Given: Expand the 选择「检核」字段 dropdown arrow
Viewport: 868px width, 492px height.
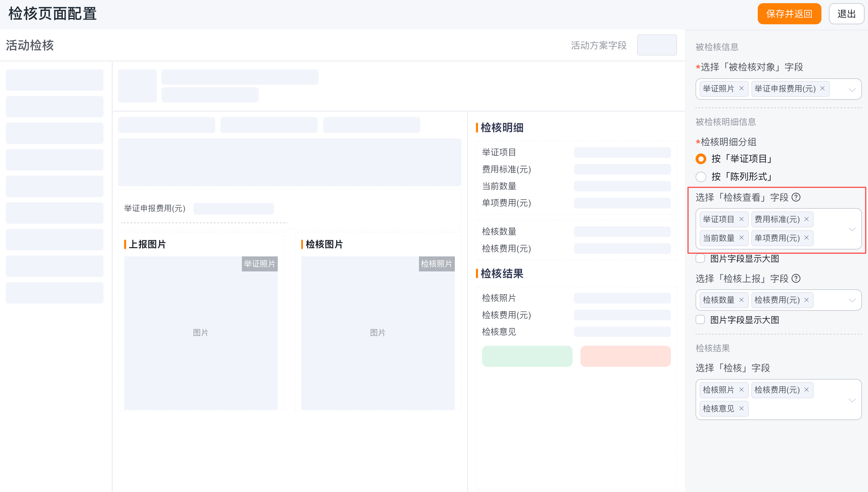Looking at the screenshot, I should 852,400.
